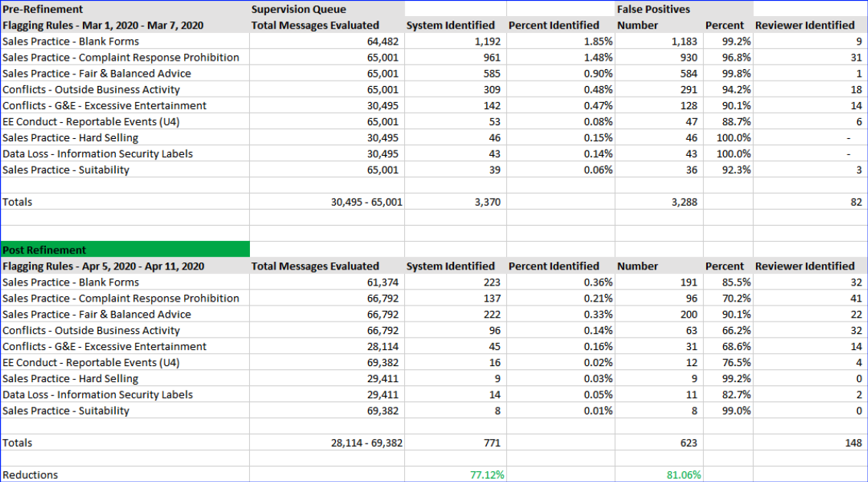This screenshot has height=482, width=868.
Task: Select the '128' false positives cell
Action: (x=659, y=106)
